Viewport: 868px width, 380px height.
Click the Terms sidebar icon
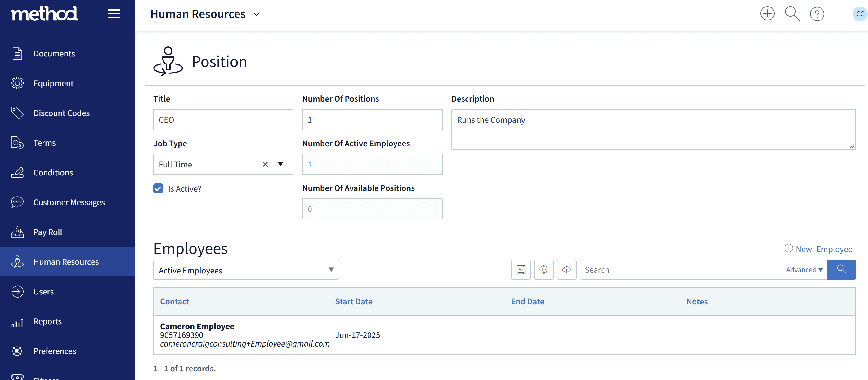pyautogui.click(x=17, y=143)
